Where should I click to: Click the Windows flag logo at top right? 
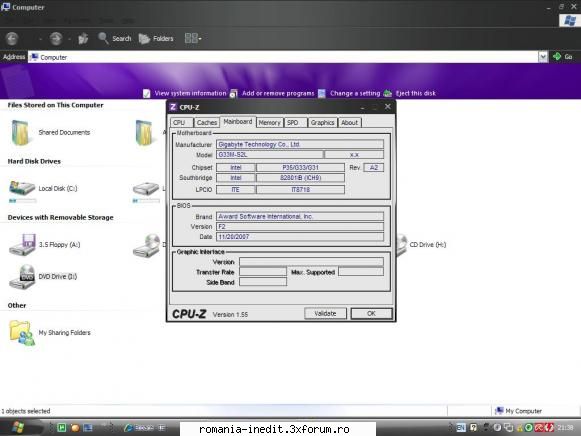[x=569, y=20]
